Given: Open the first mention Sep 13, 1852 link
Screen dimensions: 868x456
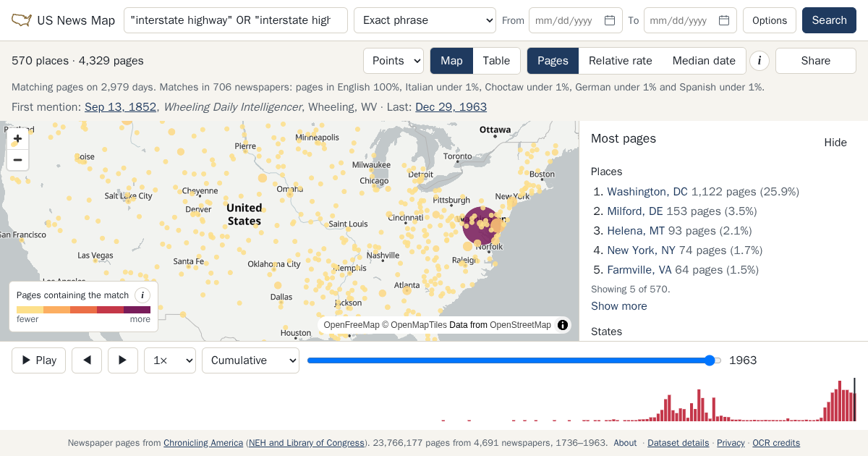Looking at the screenshot, I should click(x=121, y=107).
